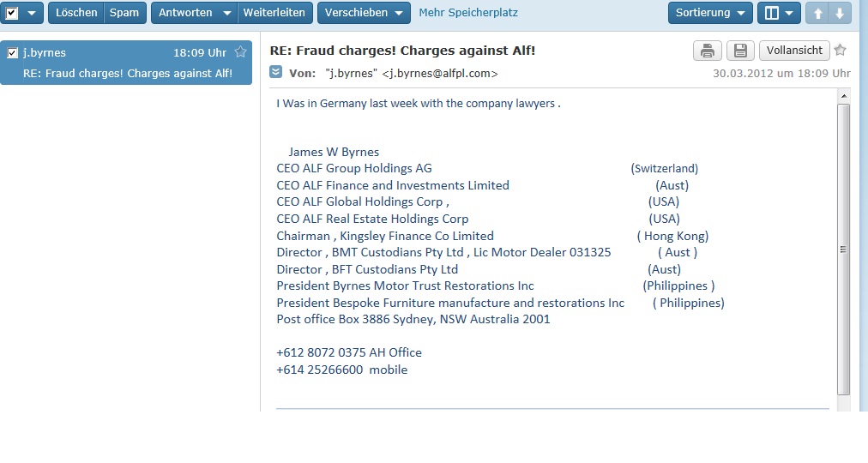This screenshot has height=463, width=868.
Task: Open the Verschieben dropdown menu
Action: click(364, 13)
